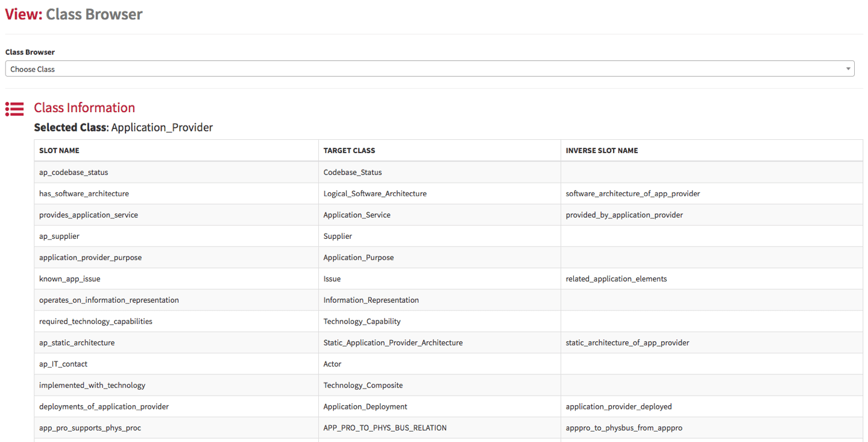
Task: Select related_application_elements inverse slot cell
Action: pos(712,279)
